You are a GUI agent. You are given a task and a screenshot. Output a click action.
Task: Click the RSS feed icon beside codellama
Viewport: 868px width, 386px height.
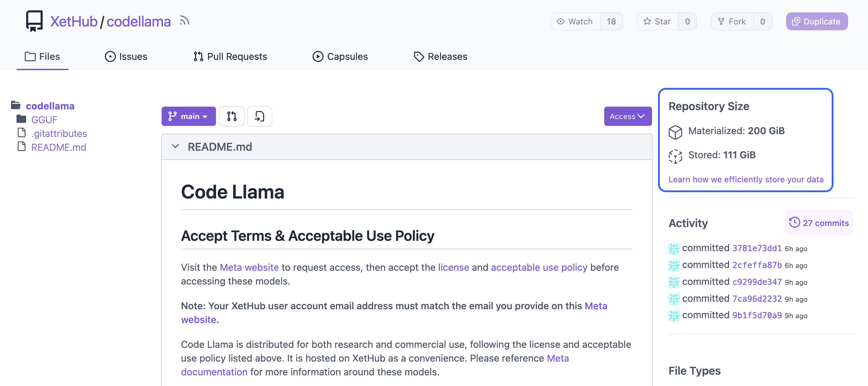184,21
